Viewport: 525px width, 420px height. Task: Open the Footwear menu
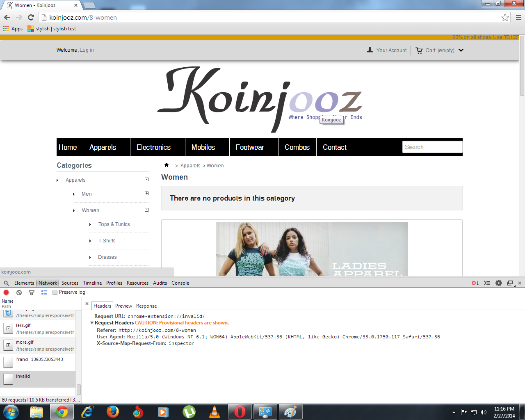point(250,147)
